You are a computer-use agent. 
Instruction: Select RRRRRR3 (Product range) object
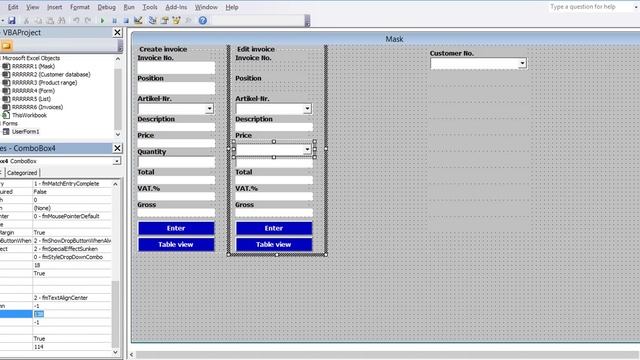click(x=44, y=82)
